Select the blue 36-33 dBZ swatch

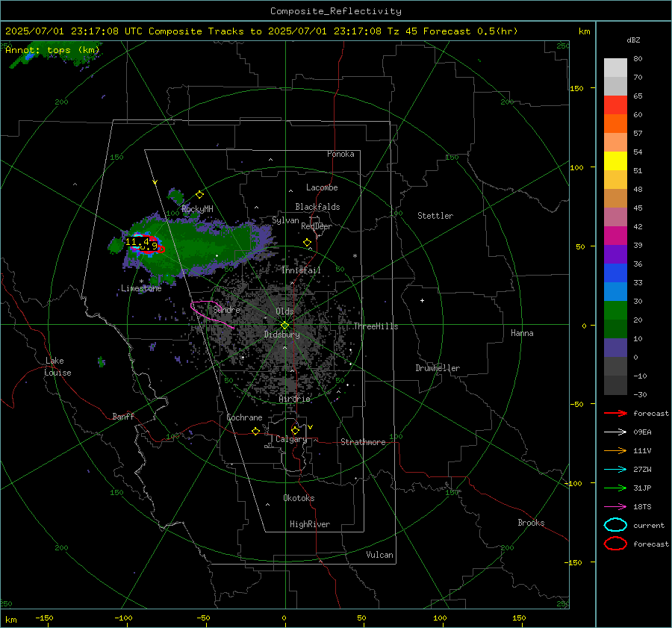click(615, 273)
